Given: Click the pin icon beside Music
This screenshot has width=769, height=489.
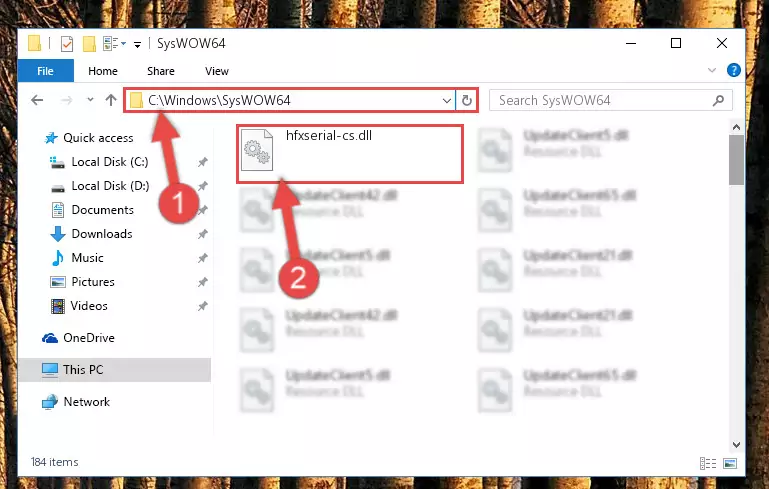Looking at the screenshot, I should [x=203, y=258].
